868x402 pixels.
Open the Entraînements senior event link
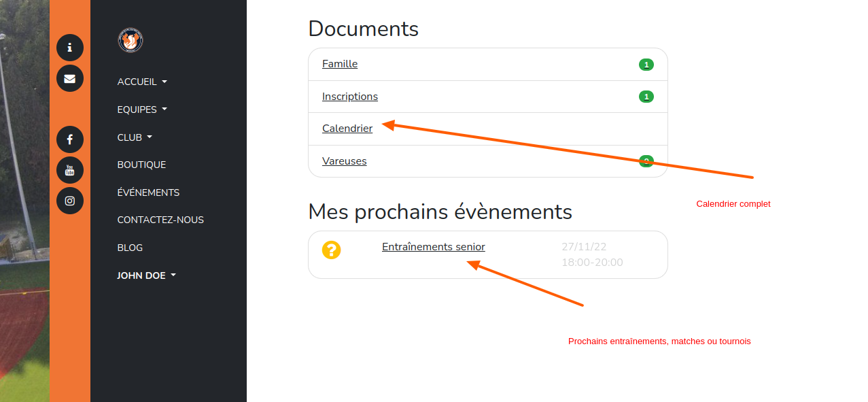(x=433, y=247)
